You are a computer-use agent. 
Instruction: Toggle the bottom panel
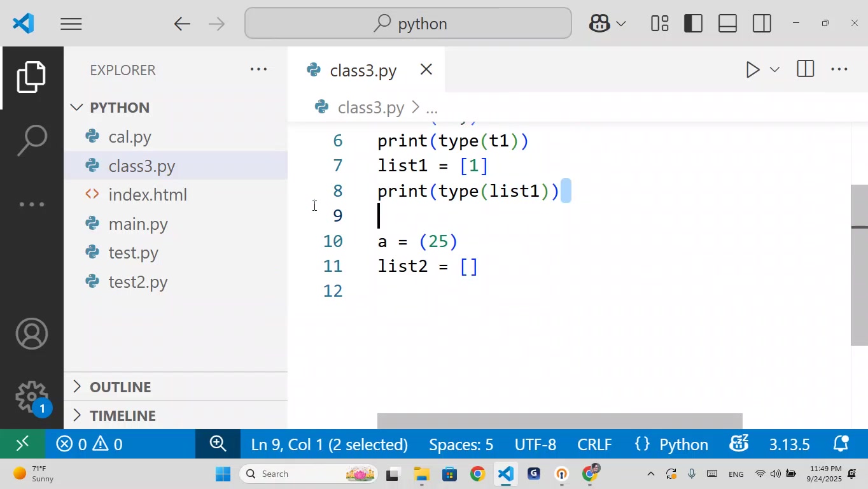pos(727,24)
